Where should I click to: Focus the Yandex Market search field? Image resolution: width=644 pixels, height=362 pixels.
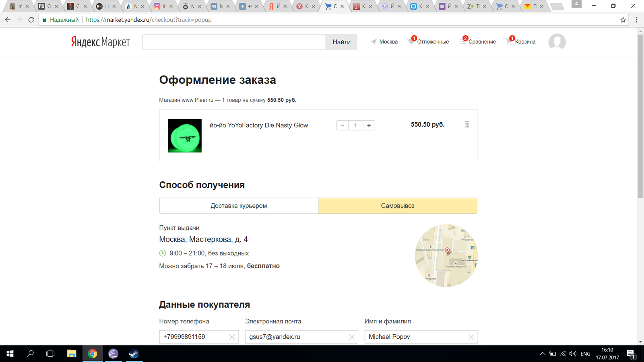click(234, 42)
